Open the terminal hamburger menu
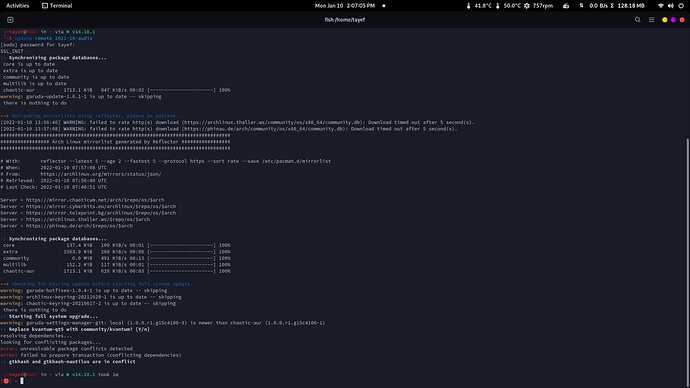Screen dimensions: 690x388 (651, 20)
